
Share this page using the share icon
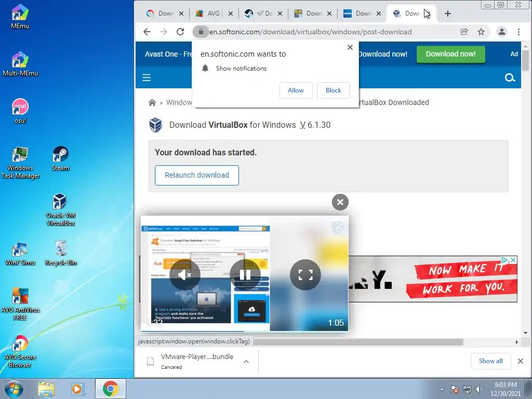coord(464,32)
